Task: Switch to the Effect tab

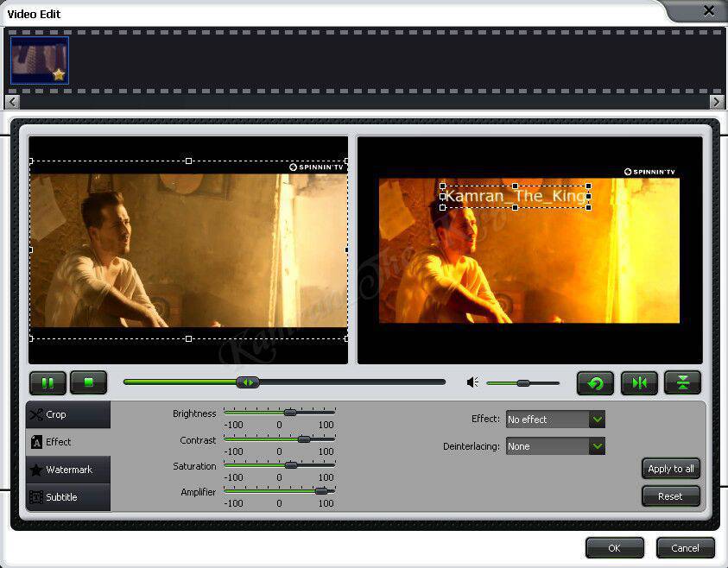Action: (68, 442)
